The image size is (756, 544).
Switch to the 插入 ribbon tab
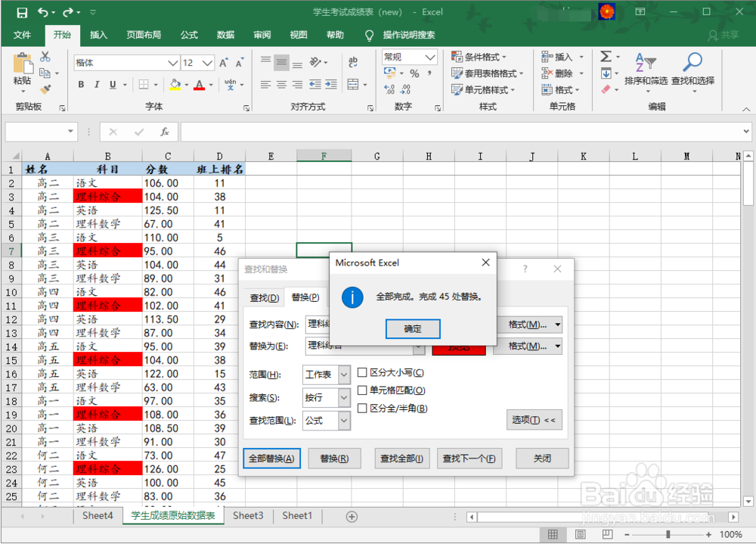coord(98,35)
